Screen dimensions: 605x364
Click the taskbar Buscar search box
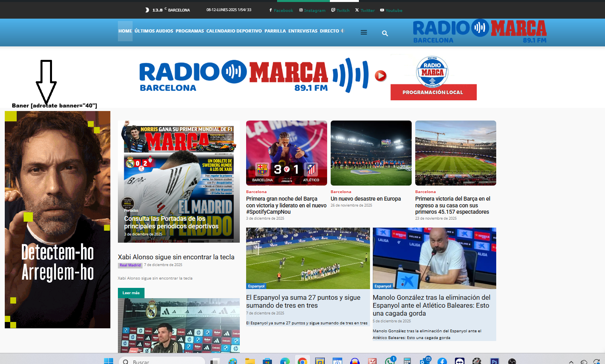point(162,361)
